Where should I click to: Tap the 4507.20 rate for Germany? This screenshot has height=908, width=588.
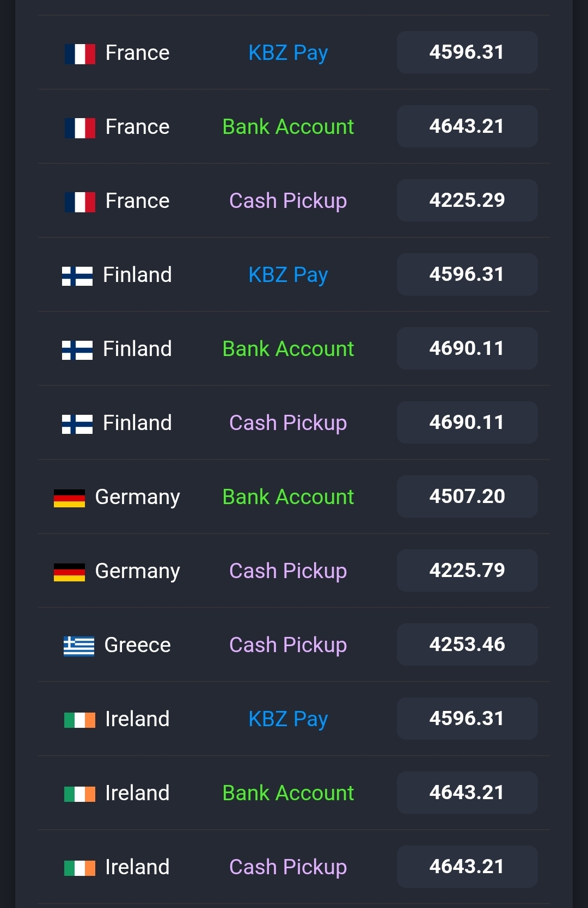(x=467, y=496)
